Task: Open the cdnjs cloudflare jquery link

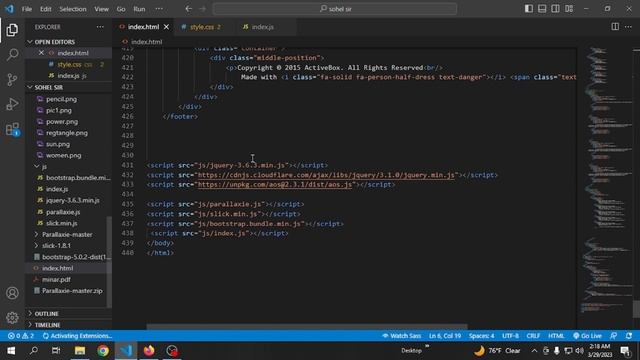Action: coord(326,175)
